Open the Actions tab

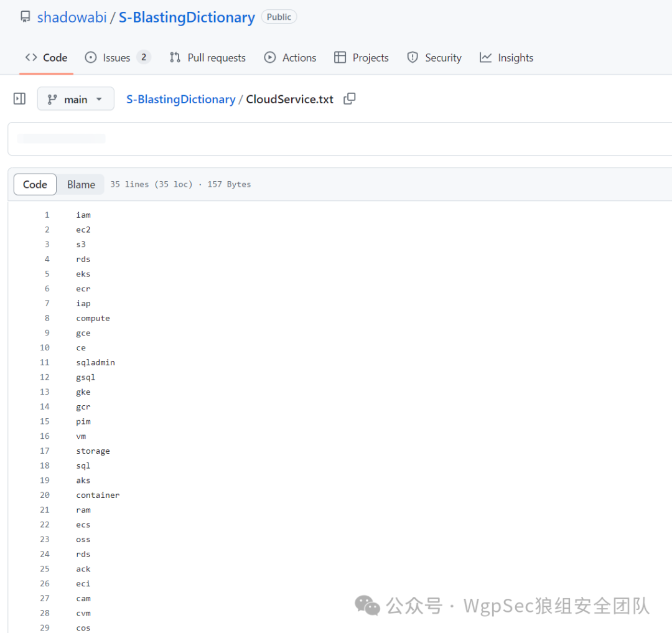click(x=291, y=57)
